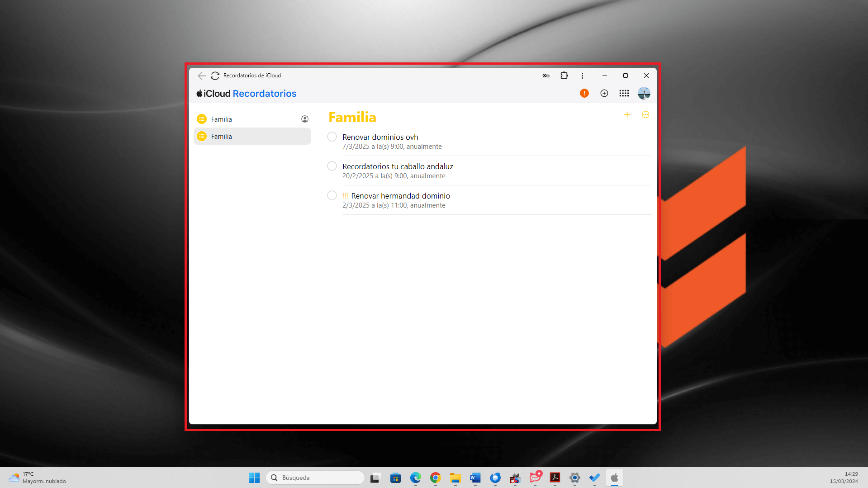Open Microsoft To Do from taskbar

coord(594,478)
